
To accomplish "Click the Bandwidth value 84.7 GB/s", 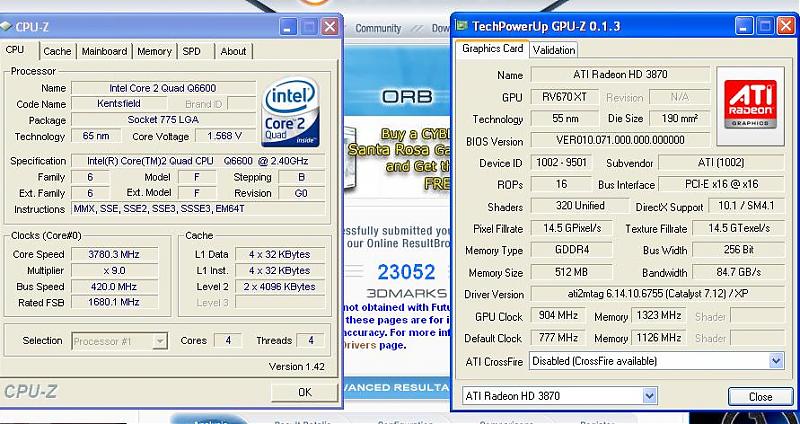I will coord(738,272).
